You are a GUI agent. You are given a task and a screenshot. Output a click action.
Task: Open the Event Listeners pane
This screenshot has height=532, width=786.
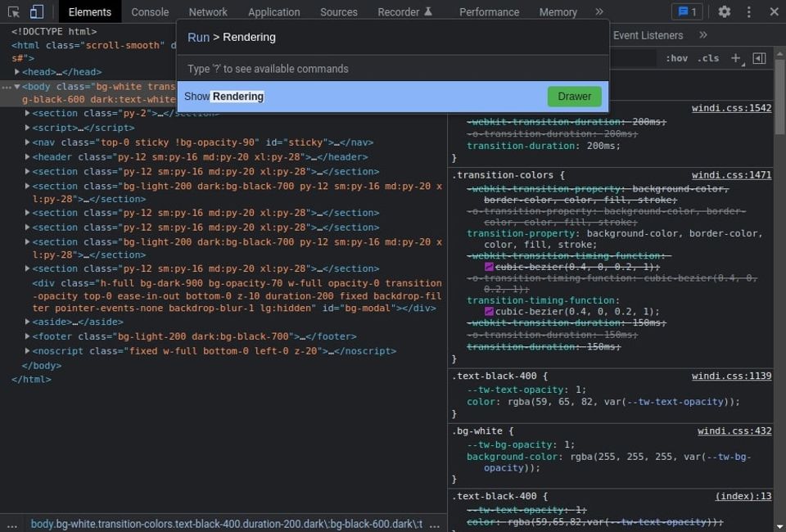pyautogui.click(x=648, y=35)
